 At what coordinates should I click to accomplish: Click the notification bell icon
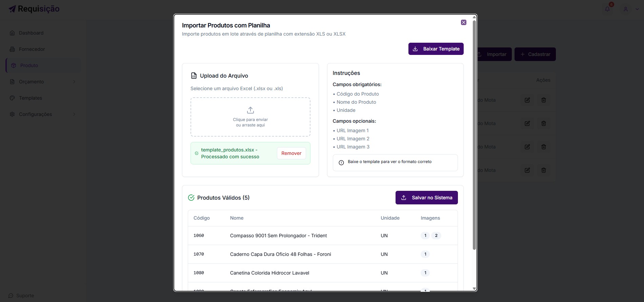(607, 9)
